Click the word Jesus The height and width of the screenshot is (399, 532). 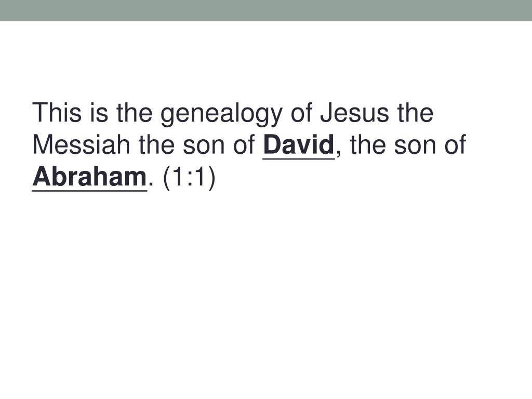pos(354,112)
